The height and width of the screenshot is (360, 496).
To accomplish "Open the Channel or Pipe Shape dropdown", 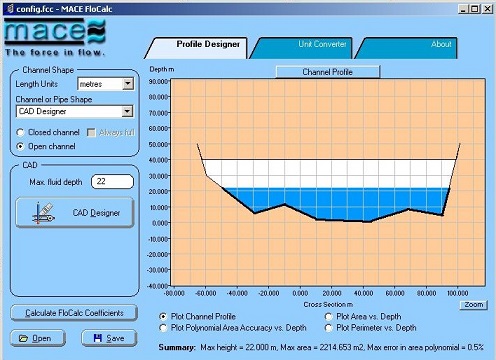I will (x=127, y=111).
